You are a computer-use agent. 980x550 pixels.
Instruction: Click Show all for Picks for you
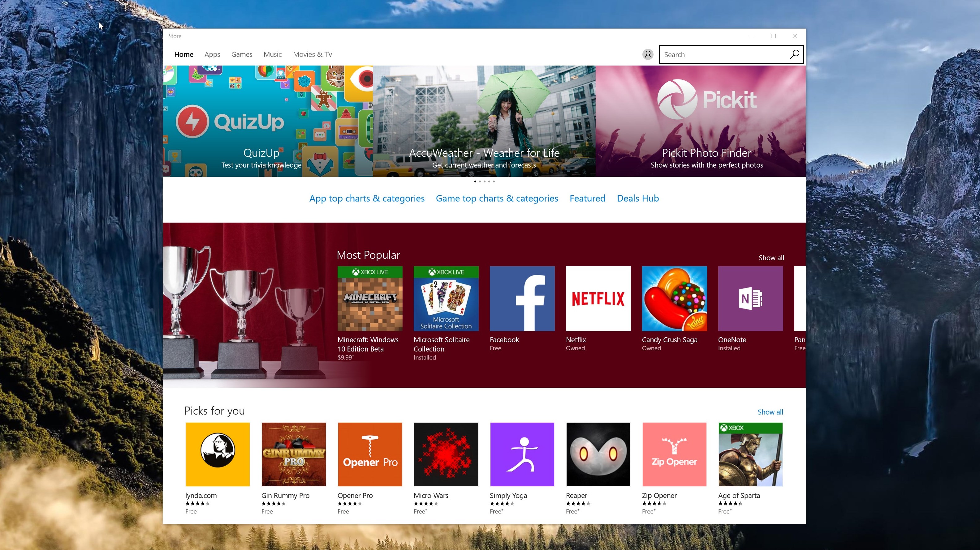coord(769,411)
